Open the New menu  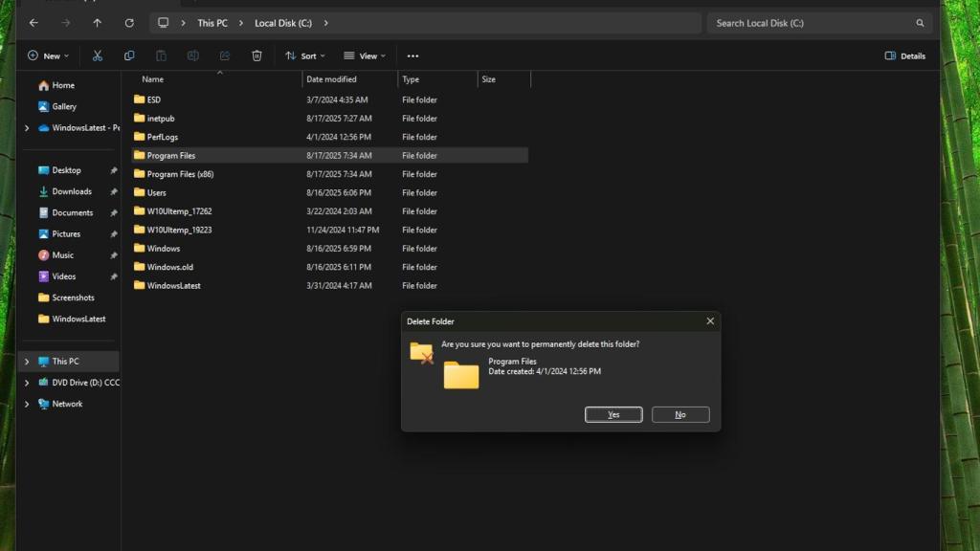pyautogui.click(x=48, y=55)
